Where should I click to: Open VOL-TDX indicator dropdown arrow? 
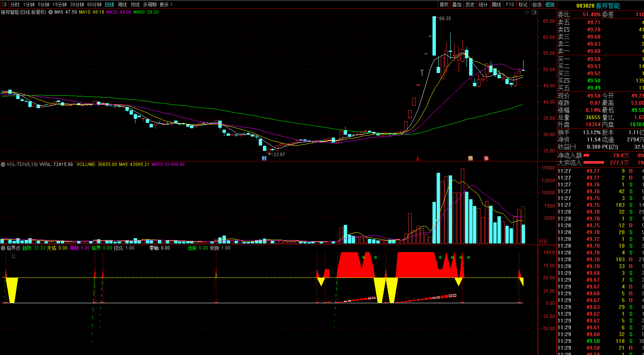pyautogui.click(x=3, y=164)
